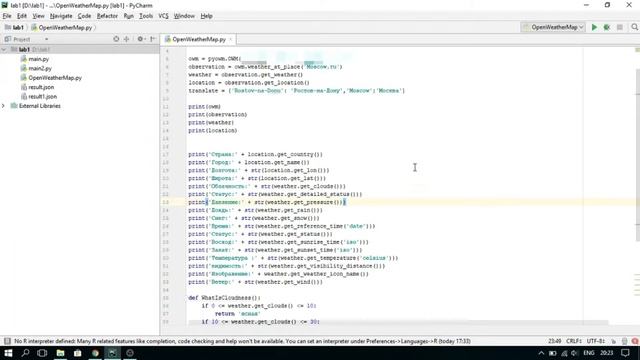
Task: Open the File menu
Action: click(x=7, y=16)
